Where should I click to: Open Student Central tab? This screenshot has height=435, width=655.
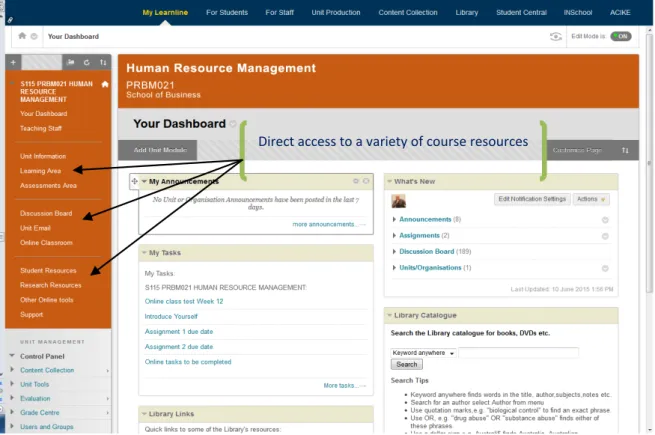(521, 13)
